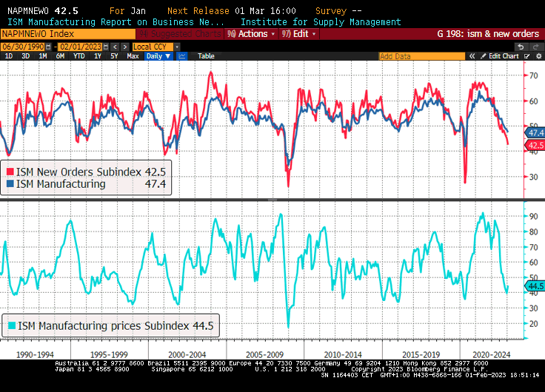Click the Local CCY currency field

coord(153,47)
